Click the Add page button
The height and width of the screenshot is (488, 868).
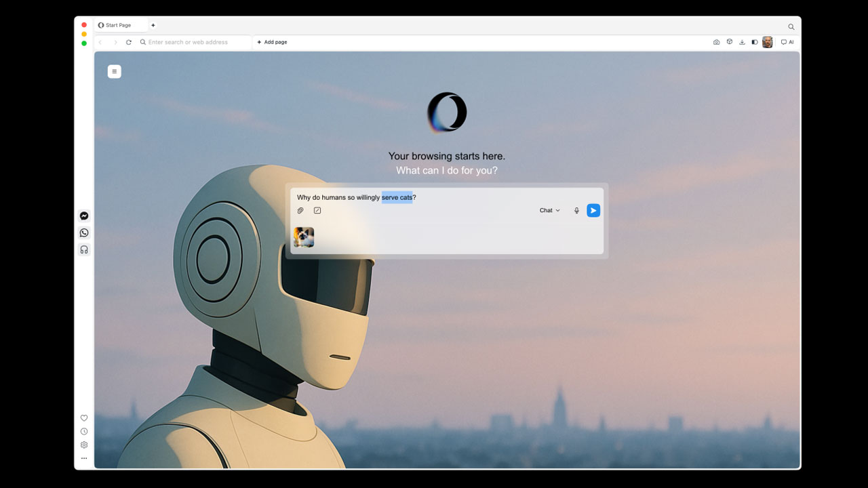point(272,42)
